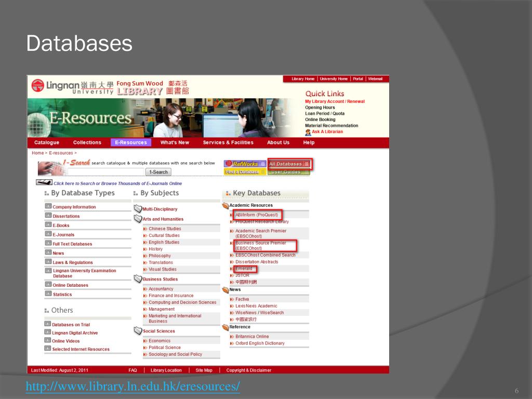Image resolution: width=532 pixels, height=399 pixels.
Task: Open the LexisNexis Academic link
Action: pos(256,306)
